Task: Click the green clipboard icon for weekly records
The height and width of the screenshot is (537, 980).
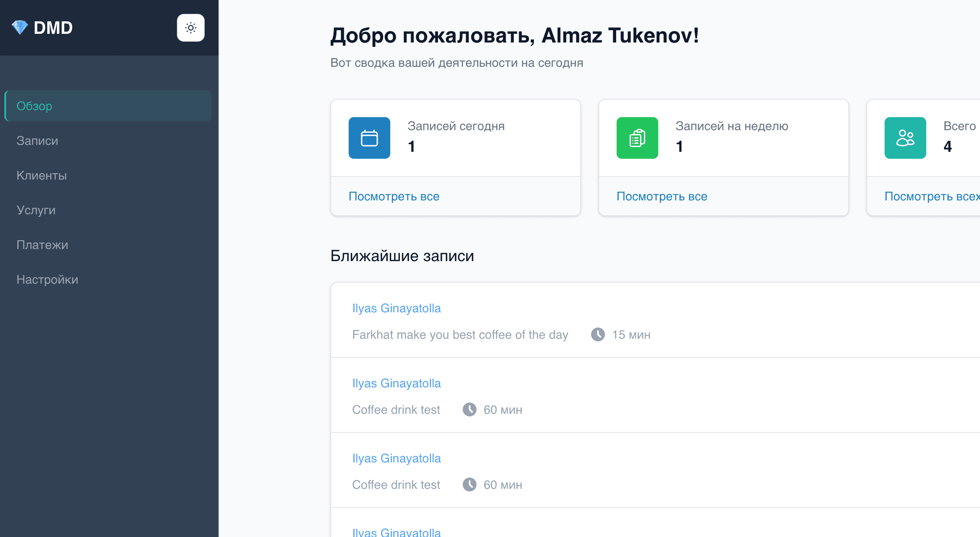Action: pyautogui.click(x=637, y=138)
